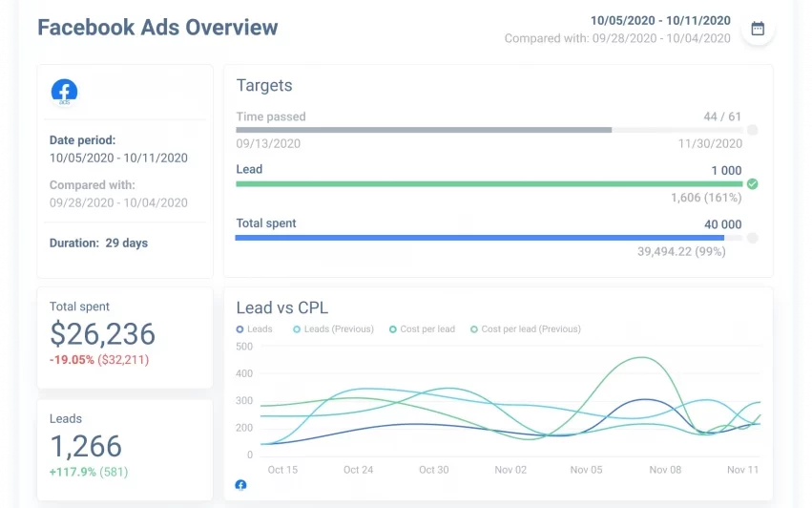Click the +117.9% (581) change text
The height and width of the screenshot is (508, 812).
[89, 472]
